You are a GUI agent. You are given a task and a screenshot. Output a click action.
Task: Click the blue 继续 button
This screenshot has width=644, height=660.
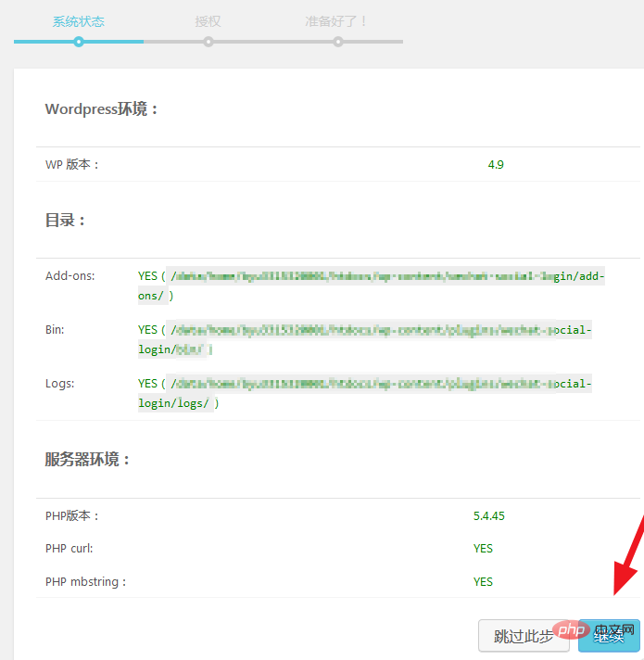tap(609, 636)
